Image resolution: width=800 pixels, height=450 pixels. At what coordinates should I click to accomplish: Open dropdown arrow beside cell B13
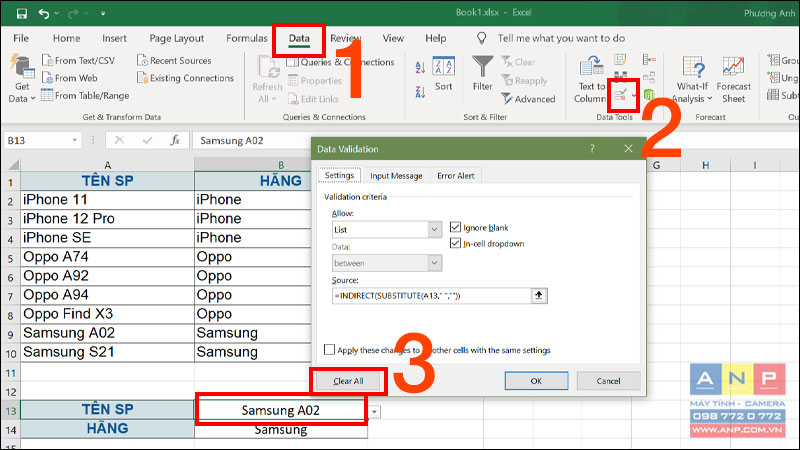coord(374,411)
